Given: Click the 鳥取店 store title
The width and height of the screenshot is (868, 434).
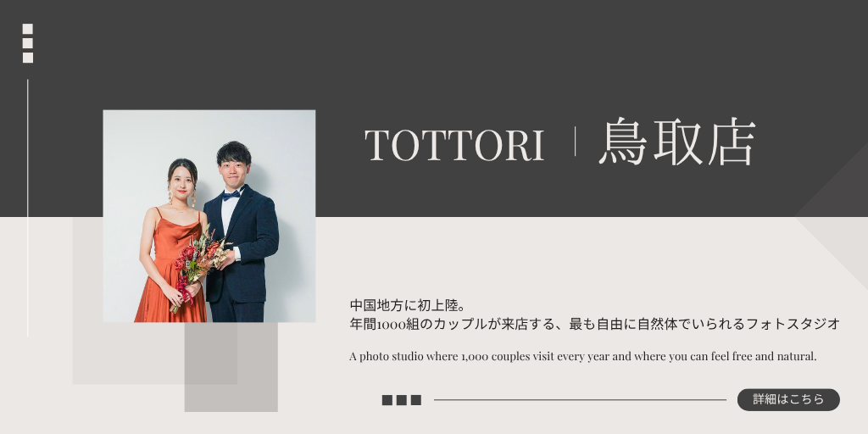Looking at the screenshot, I should [677, 142].
